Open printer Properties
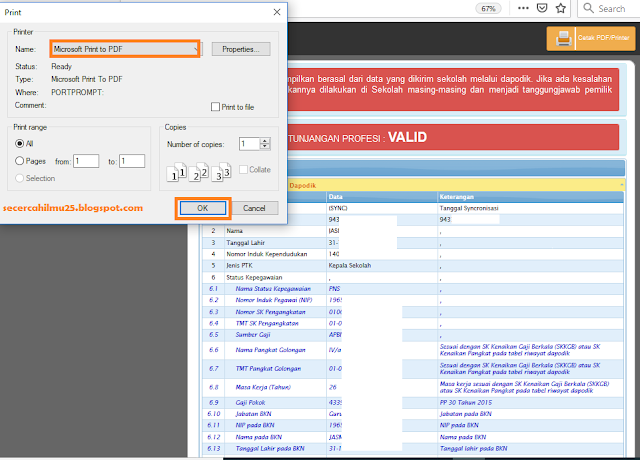The width and height of the screenshot is (640, 460). tap(241, 49)
